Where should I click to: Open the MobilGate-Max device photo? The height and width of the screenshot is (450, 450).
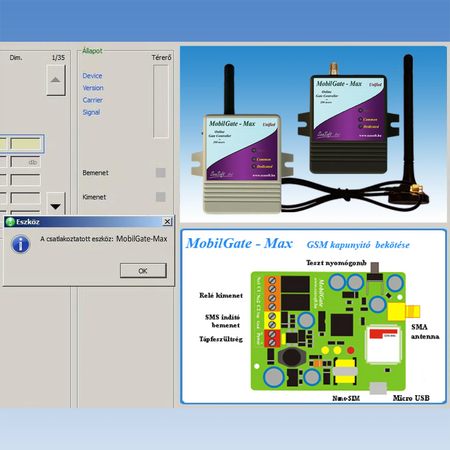pyautogui.click(x=313, y=134)
